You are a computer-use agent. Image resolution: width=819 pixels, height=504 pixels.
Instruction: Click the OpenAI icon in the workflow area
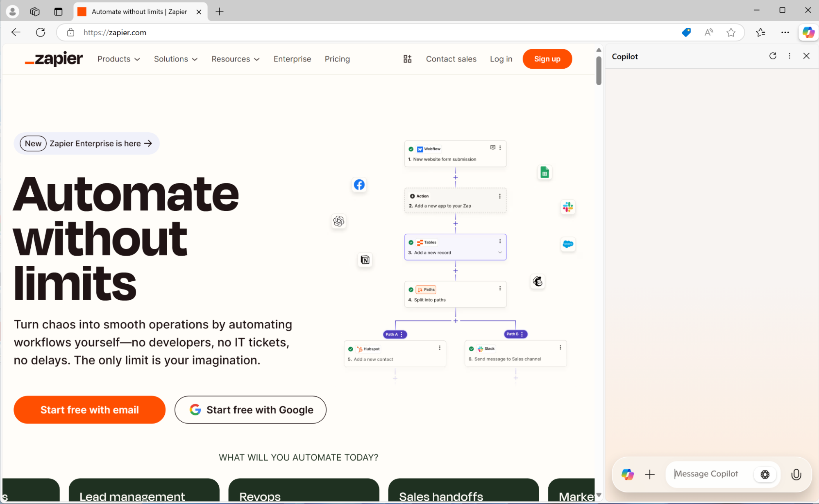click(338, 221)
